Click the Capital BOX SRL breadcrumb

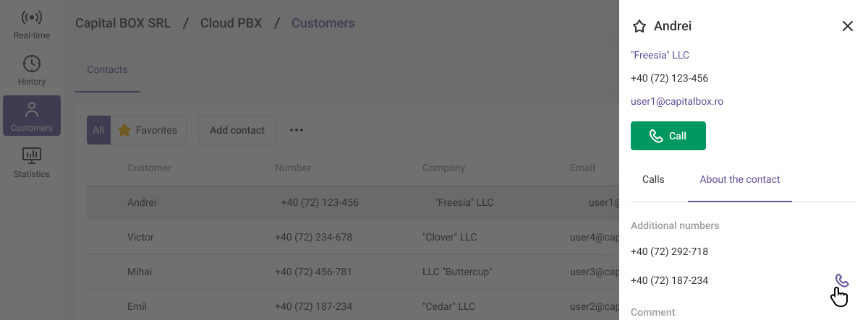pos(123,23)
